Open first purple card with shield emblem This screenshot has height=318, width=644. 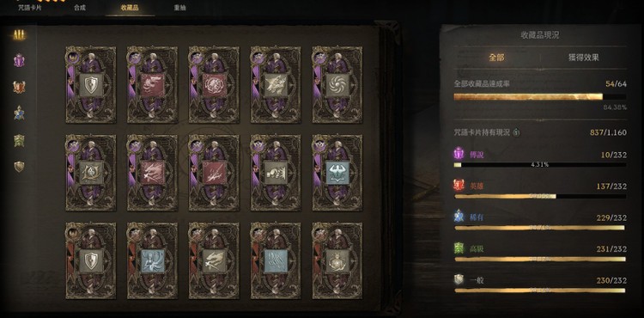pyautogui.click(x=91, y=85)
